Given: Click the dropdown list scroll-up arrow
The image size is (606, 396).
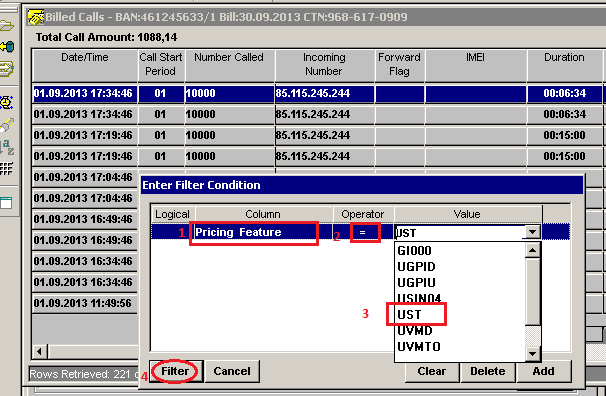Looking at the screenshot, I should [x=533, y=250].
